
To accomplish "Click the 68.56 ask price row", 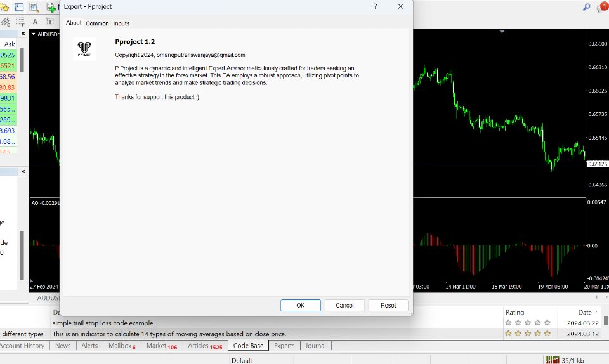I will (8, 77).
